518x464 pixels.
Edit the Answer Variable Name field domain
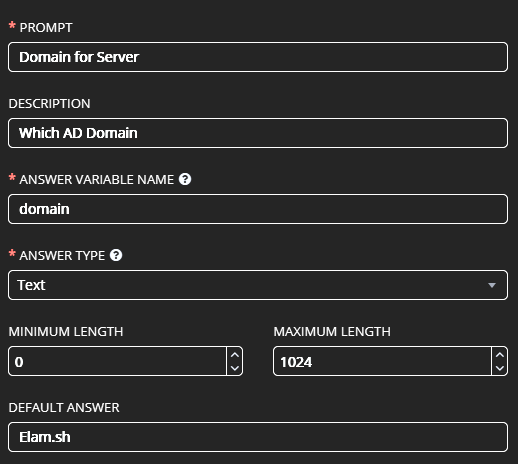click(x=258, y=209)
